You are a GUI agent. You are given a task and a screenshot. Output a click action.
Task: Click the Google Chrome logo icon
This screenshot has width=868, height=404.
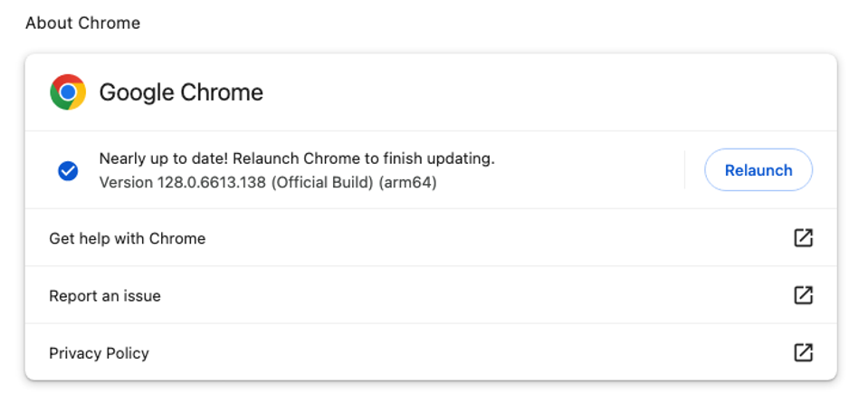68,92
